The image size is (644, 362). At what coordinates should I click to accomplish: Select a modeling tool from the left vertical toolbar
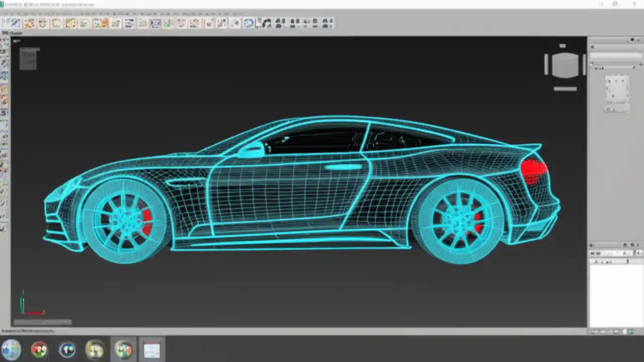4,101
